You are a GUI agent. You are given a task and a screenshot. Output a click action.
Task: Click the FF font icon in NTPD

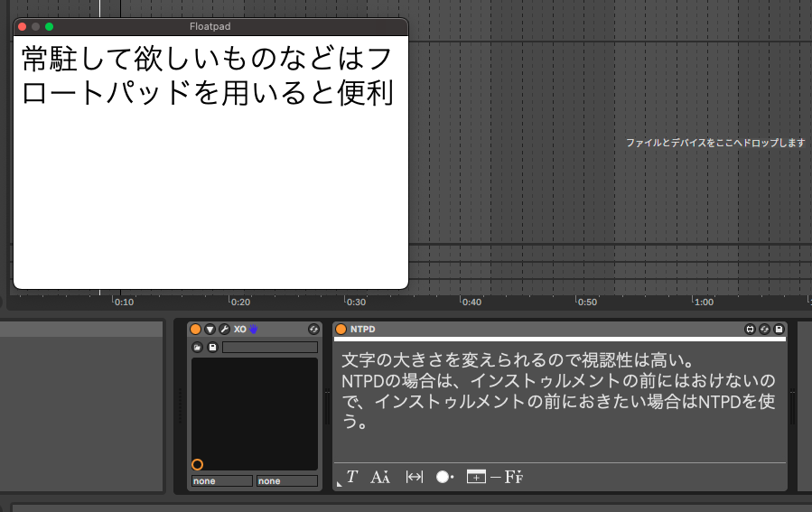(x=514, y=477)
